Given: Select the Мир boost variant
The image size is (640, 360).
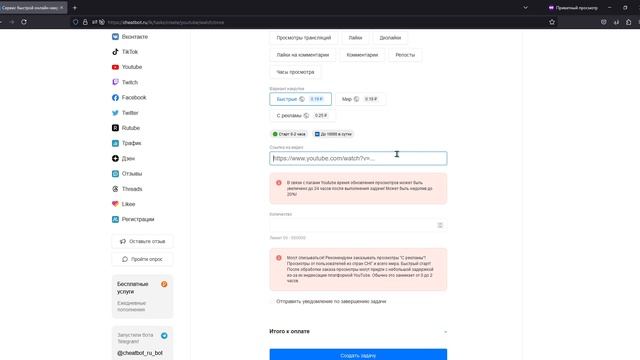Looking at the screenshot, I should (360, 99).
